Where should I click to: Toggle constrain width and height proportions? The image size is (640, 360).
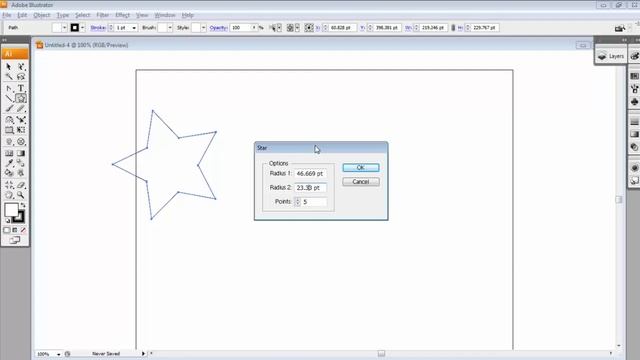point(453,28)
